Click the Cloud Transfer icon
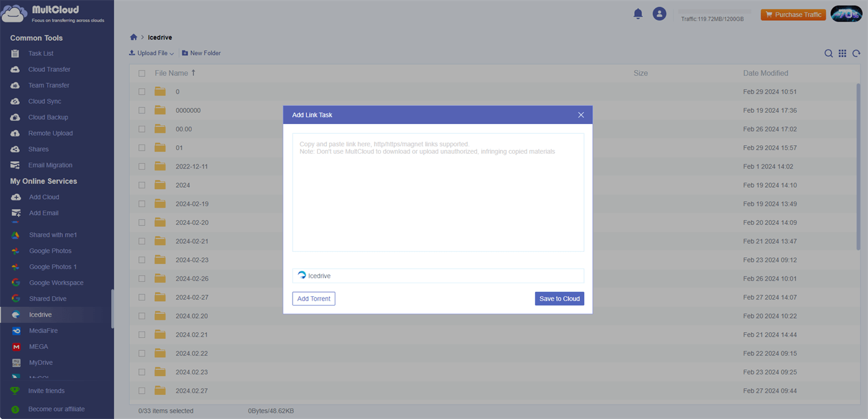The image size is (868, 419). (15, 69)
